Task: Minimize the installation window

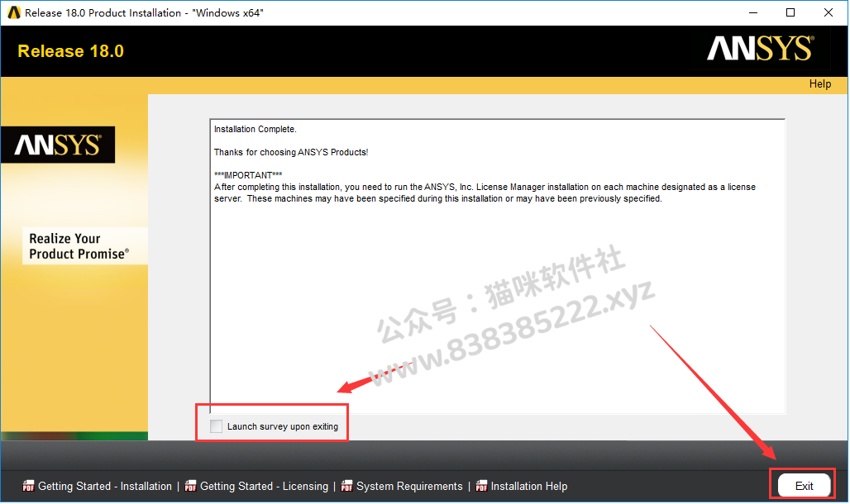Action: tap(753, 12)
